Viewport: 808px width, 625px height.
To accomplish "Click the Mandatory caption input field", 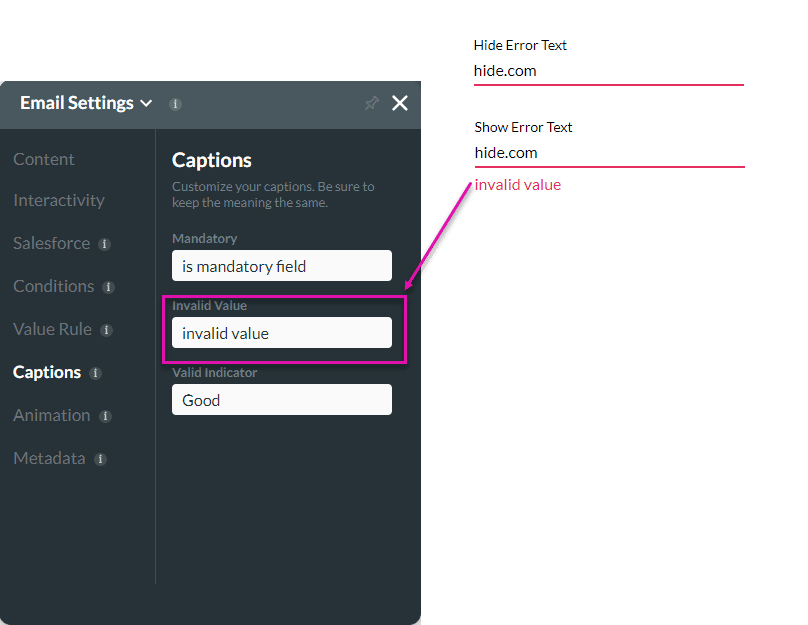I will (281, 266).
